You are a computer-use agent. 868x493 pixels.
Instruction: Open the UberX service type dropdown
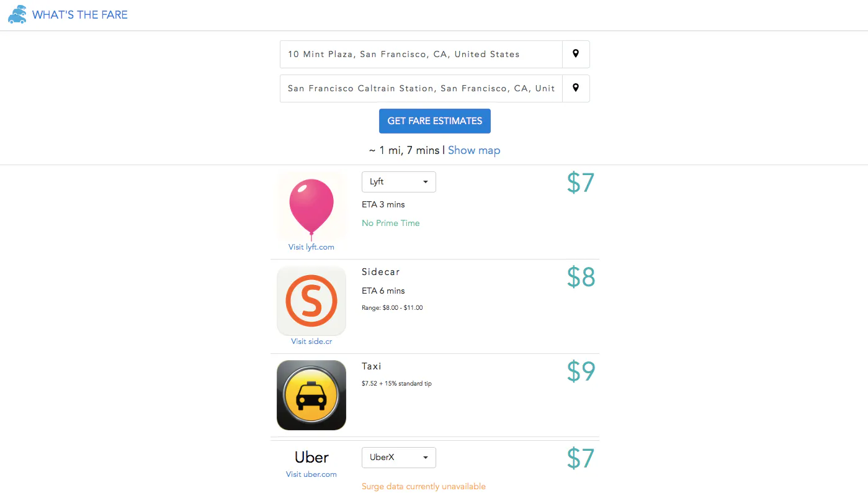click(x=399, y=458)
